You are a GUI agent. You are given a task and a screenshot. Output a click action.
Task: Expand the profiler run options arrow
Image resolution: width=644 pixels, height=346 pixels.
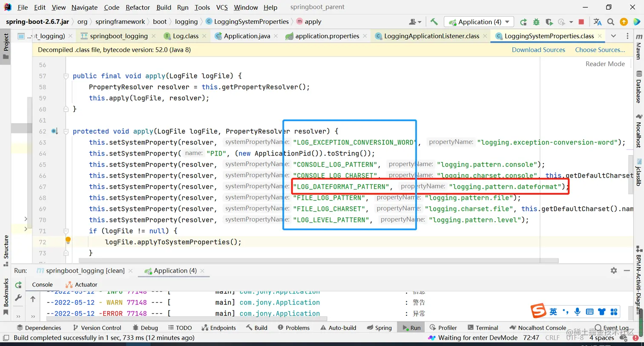[570, 22]
